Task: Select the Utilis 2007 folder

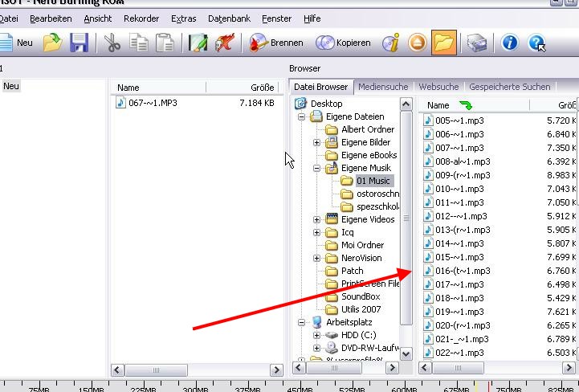Action: pos(361,309)
